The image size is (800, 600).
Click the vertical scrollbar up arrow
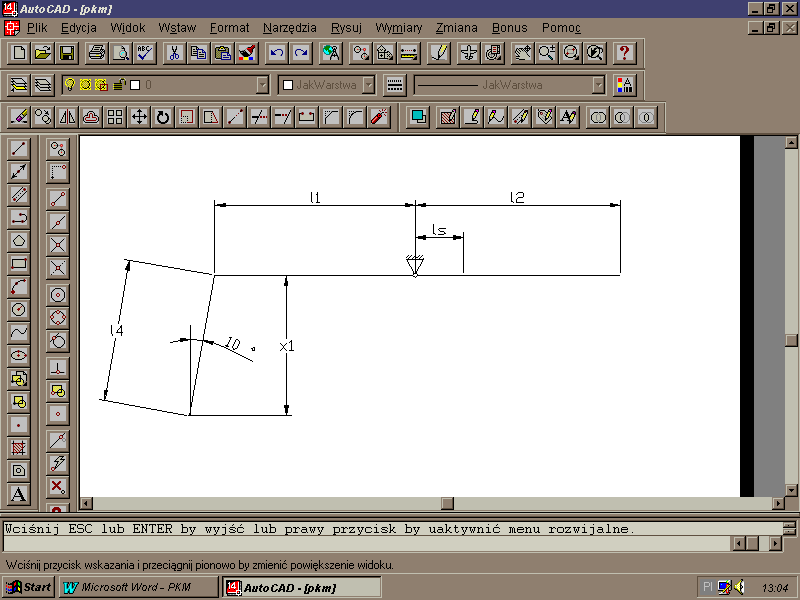coord(791,142)
